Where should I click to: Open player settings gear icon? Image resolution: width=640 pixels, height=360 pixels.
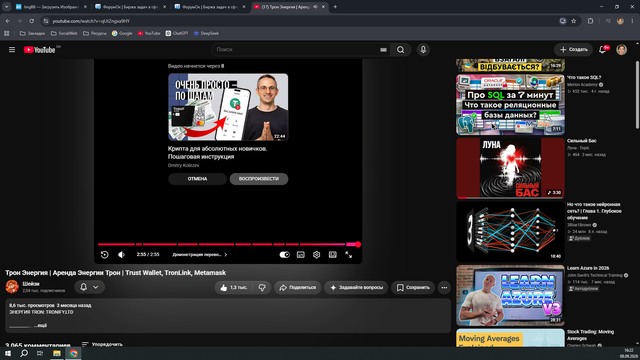(316, 255)
